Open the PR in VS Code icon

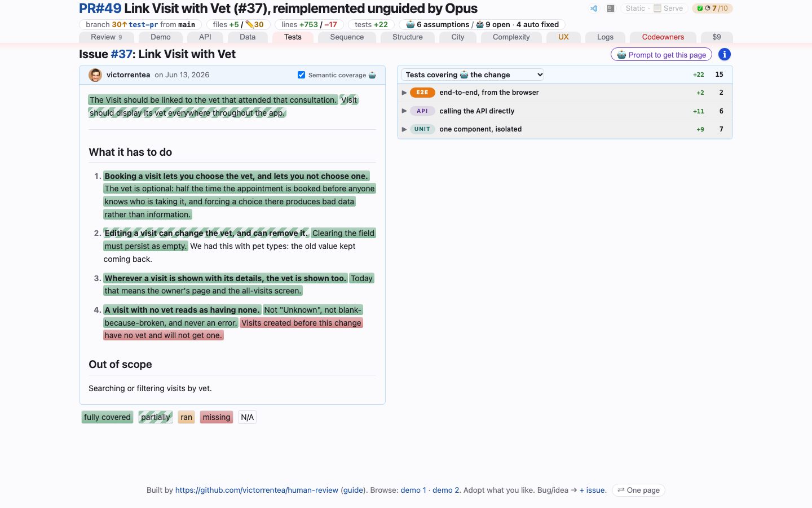tap(594, 8)
